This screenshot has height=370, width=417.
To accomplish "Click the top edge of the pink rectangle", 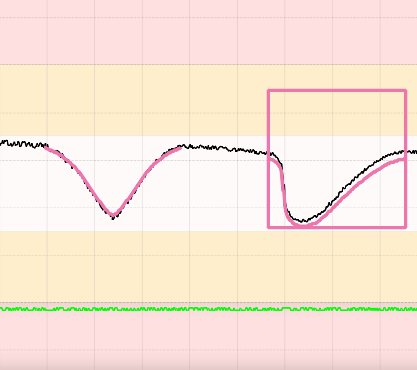I will [337, 90].
